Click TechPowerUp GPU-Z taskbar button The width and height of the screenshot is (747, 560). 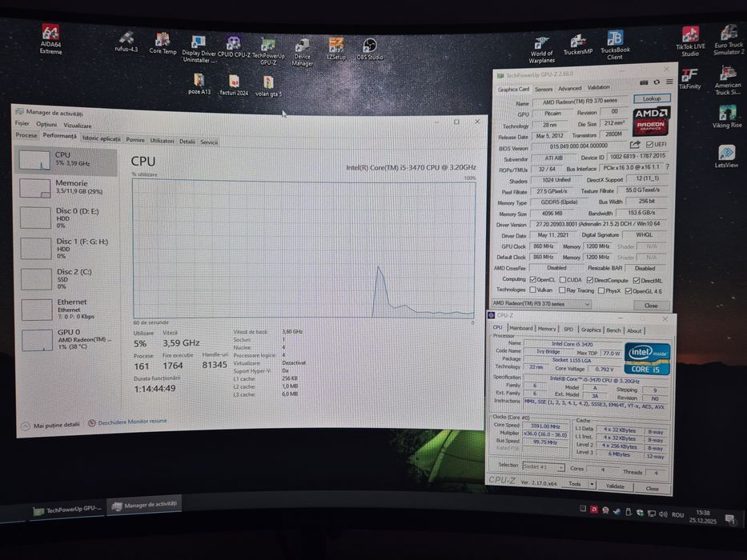tap(67, 510)
